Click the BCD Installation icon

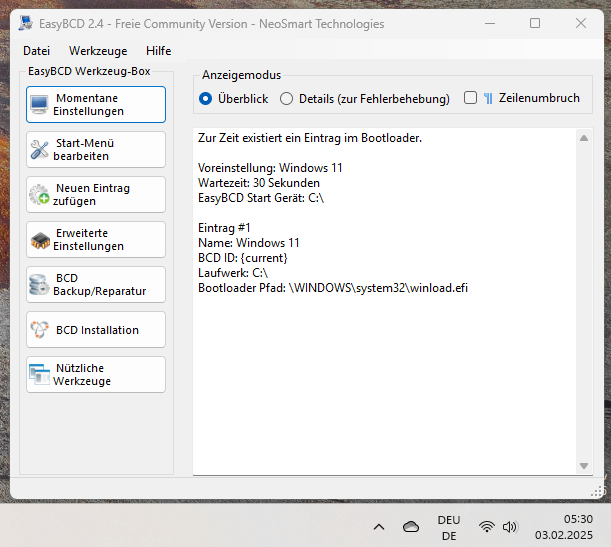point(39,330)
